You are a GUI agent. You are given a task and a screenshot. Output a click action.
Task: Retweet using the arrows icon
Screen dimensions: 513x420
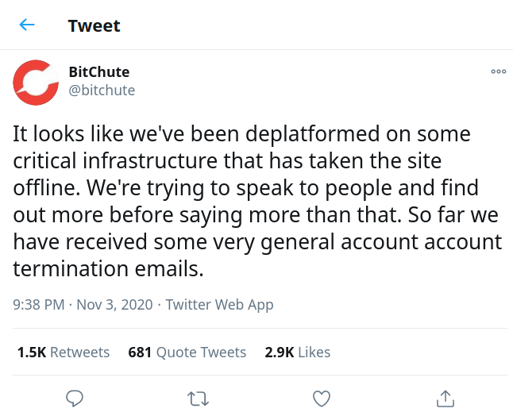[198, 397]
